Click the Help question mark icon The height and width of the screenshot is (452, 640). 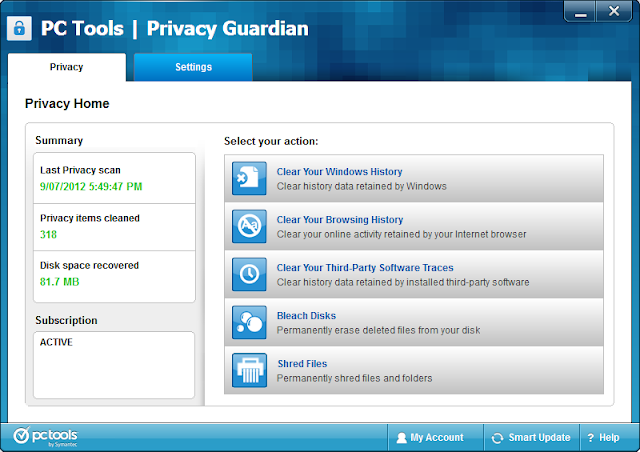click(591, 438)
